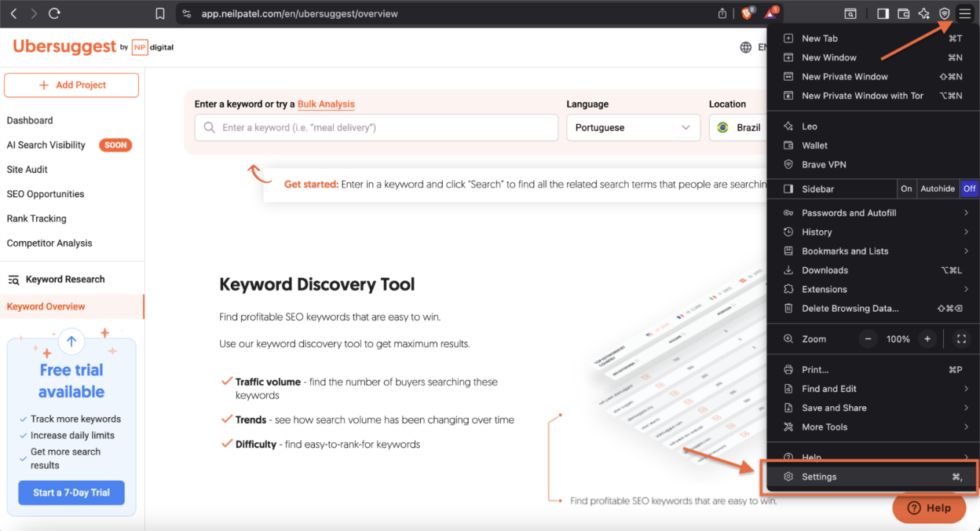Image resolution: width=980 pixels, height=531 pixels.
Task: Click the Ubersuggest logo
Action: pos(93,47)
